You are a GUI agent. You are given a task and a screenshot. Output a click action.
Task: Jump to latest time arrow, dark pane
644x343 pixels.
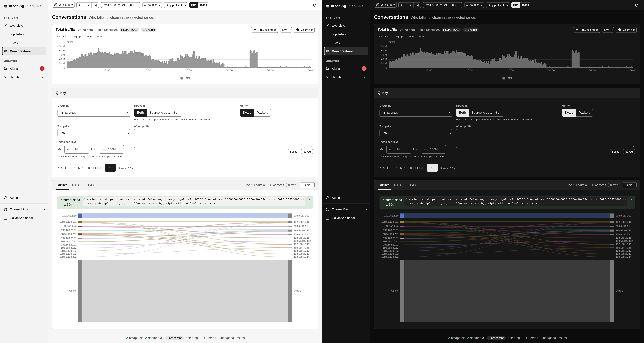417,5
